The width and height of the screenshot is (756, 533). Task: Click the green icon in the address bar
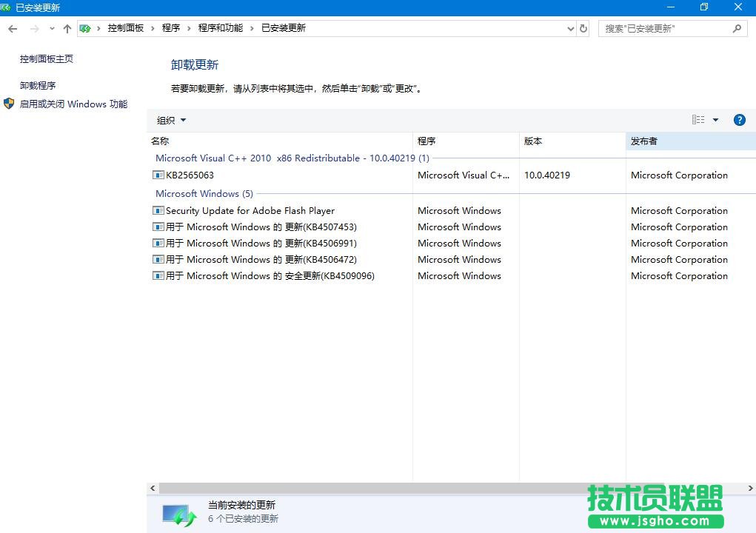(86, 27)
